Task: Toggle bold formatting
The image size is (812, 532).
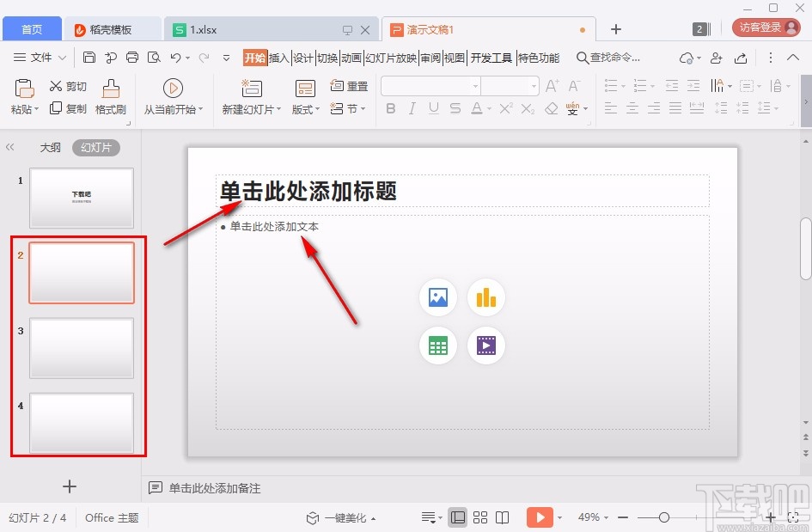Action: point(390,108)
